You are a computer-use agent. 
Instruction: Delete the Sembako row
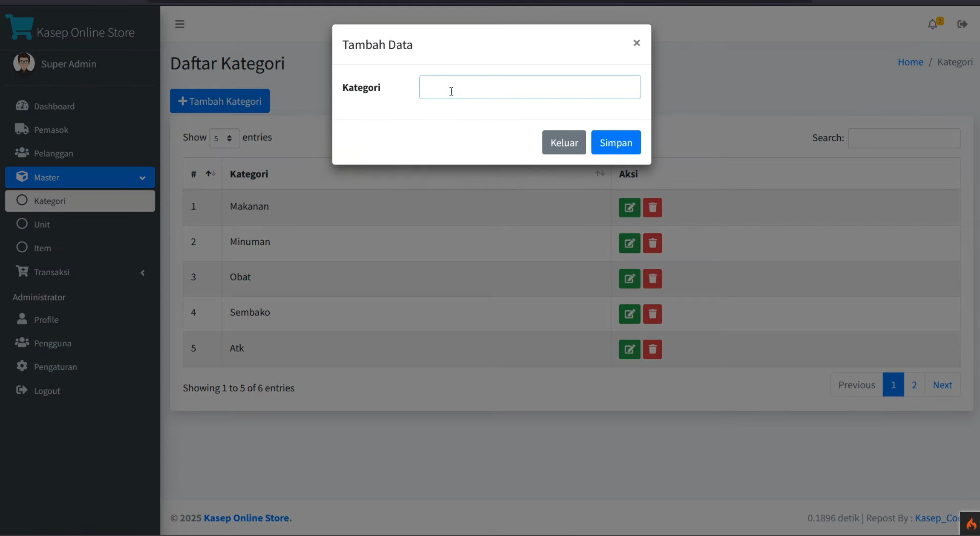652,314
